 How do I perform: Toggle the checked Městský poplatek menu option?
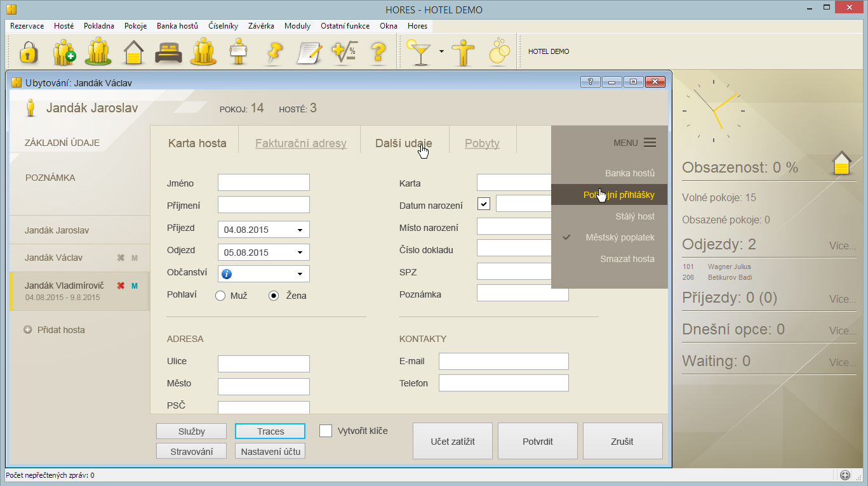pos(610,237)
